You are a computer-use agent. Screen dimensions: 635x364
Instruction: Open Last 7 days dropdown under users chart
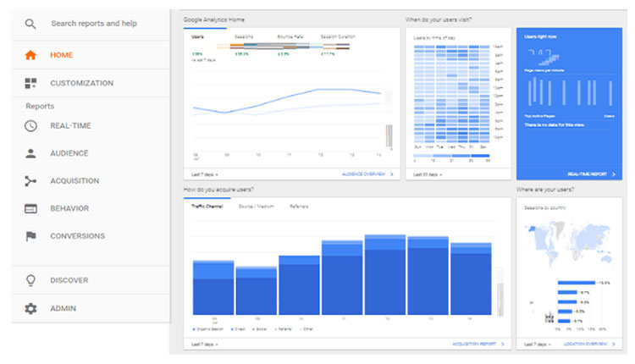click(205, 174)
